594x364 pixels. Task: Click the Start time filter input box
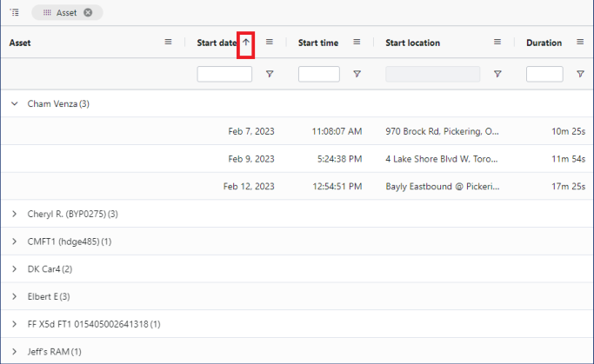318,75
